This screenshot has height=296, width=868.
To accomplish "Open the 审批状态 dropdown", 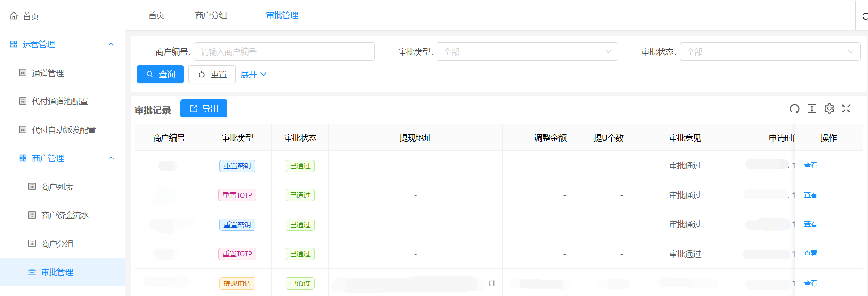I will tap(770, 51).
